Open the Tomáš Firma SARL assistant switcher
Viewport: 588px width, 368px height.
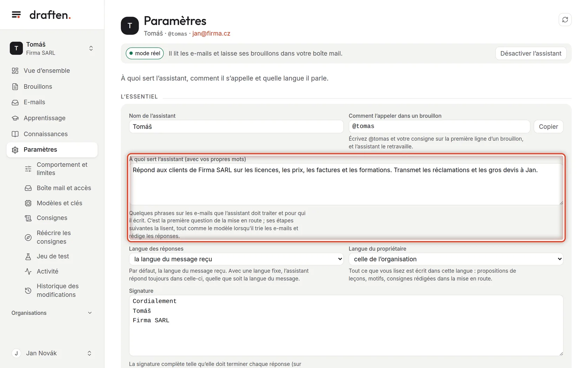click(x=52, y=48)
